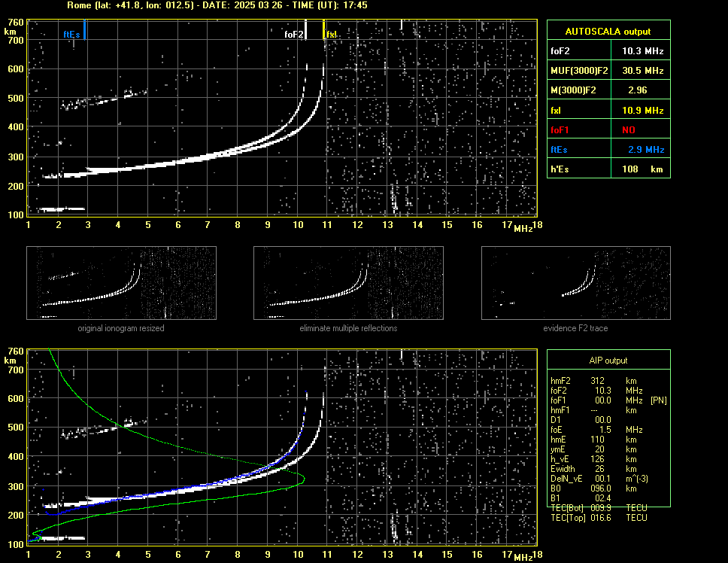Select the 'AUTOSCALA output' table header
Screen dimensions: 728x563
(x=608, y=32)
